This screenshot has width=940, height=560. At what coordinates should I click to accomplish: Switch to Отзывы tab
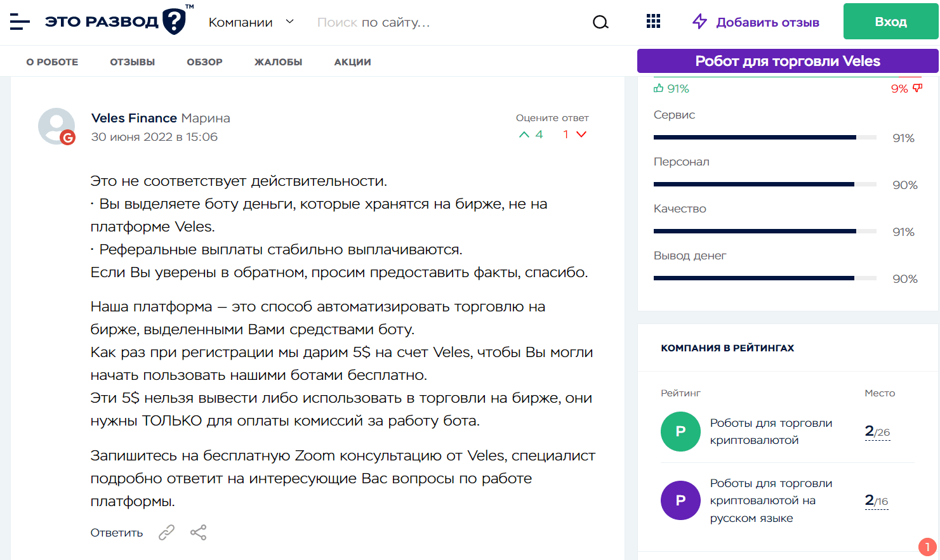coord(133,62)
